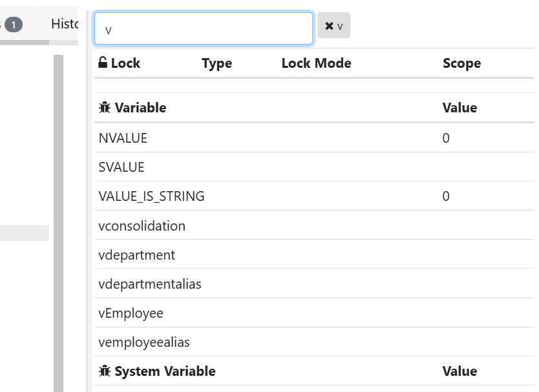Image resolution: width=539 pixels, height=392 pixels.
Task: Select the vdepartment variable row
Action: [314, 254]
